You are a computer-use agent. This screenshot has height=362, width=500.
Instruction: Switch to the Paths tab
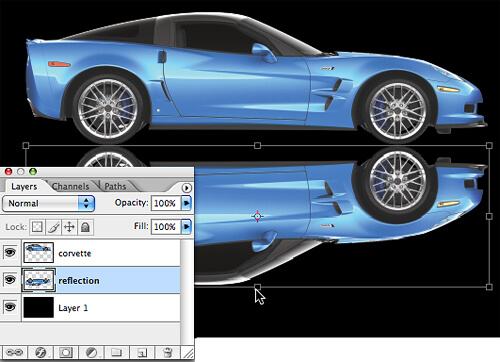115,186
